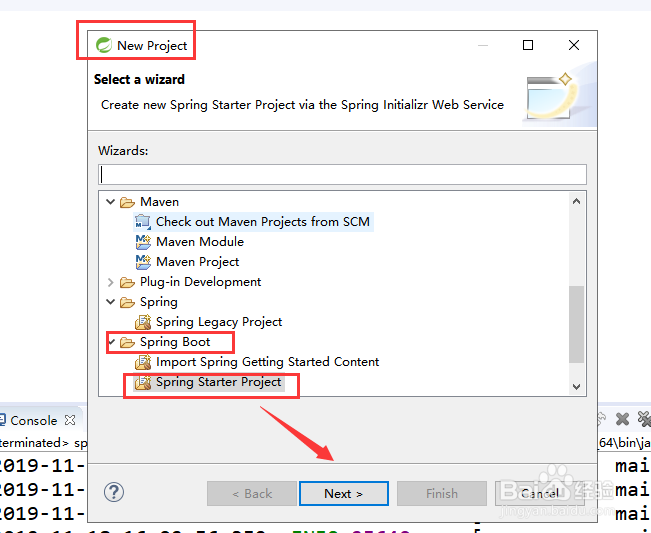Select the Spring Boot category label
Viewport: 651px width, 533px height.
(175, 342)
